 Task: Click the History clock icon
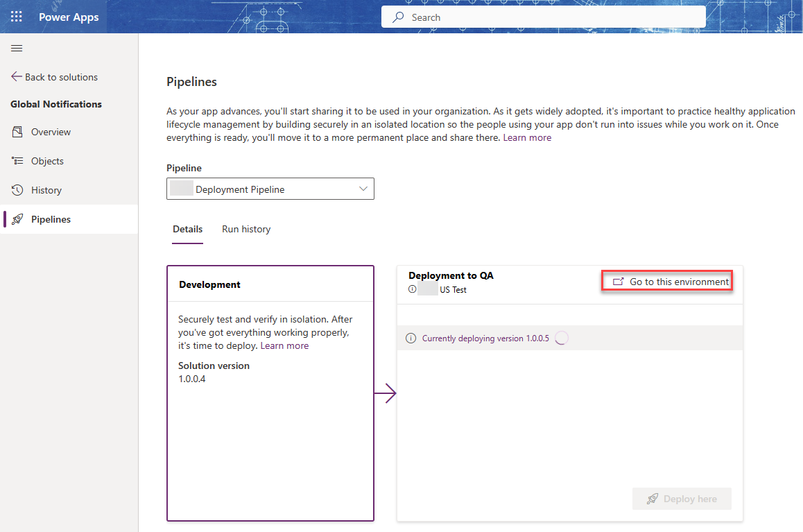click(17, 190)
